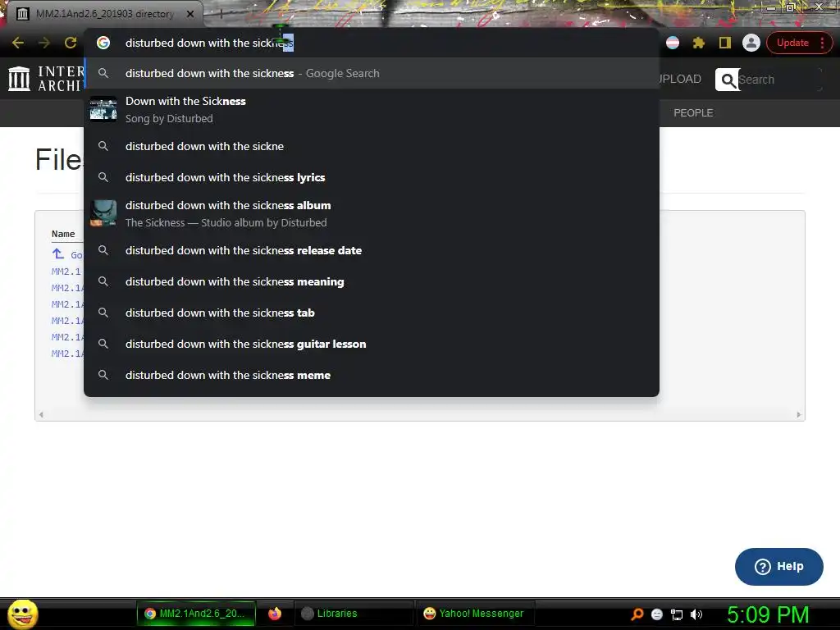Click the 5:09 PM taskbar clock
Screen dimensions: 840x630
coord(768,614)
